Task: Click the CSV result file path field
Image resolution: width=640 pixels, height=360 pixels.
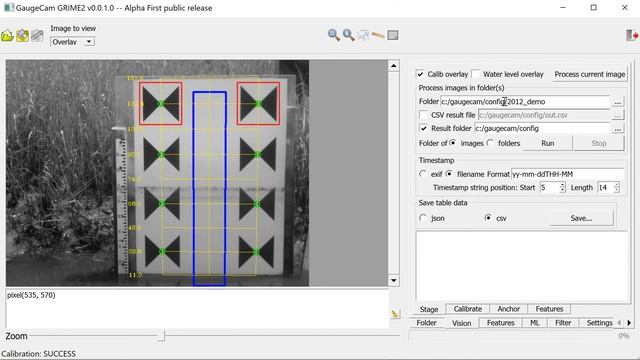Action: click(544, 115)
